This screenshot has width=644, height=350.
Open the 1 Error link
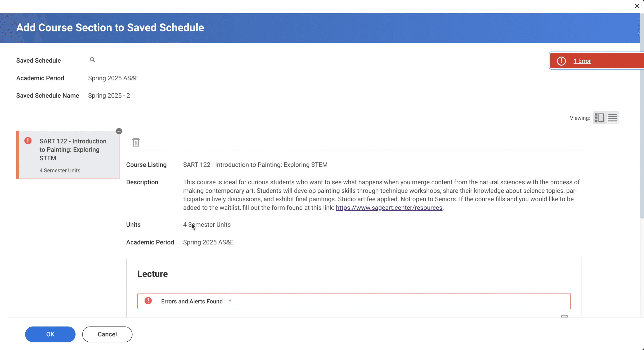(582, 61)
